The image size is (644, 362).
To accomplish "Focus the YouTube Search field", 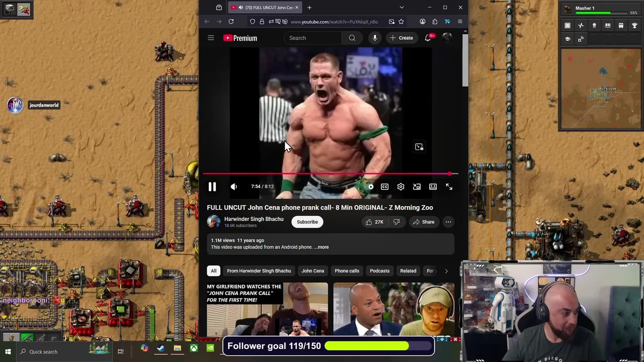I will 312,38.
